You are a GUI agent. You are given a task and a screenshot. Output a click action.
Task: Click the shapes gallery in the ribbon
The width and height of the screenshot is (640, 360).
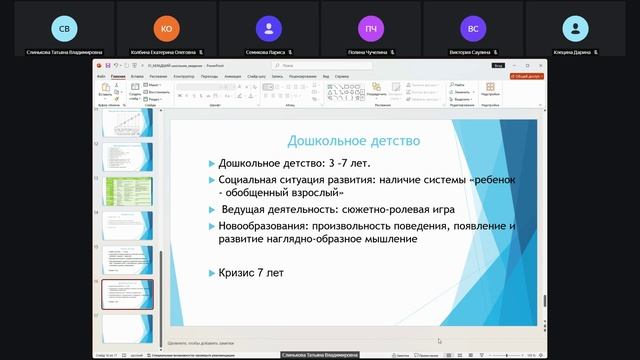click(345, 92)
